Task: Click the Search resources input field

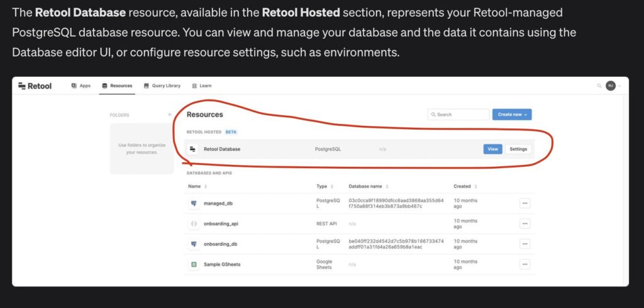Action: [x=458, y=115]
